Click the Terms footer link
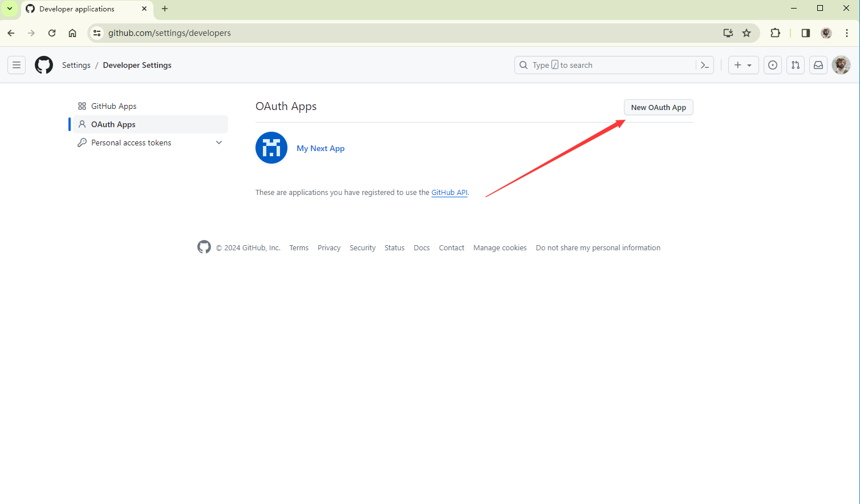Viewport: 860px width, 504px height. pyautogui.click(x=299, y=247)
